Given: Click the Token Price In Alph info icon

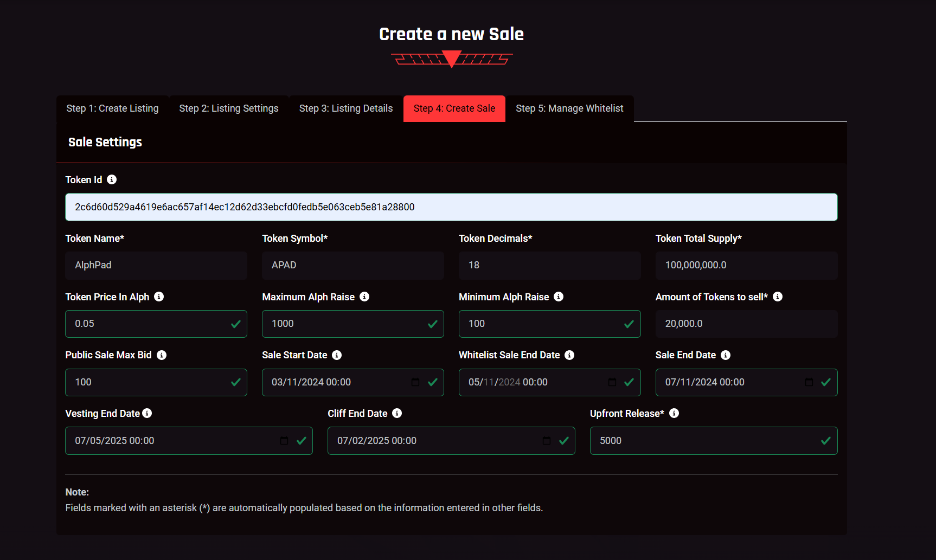Looking at the screenshot, I should point(159,297).
